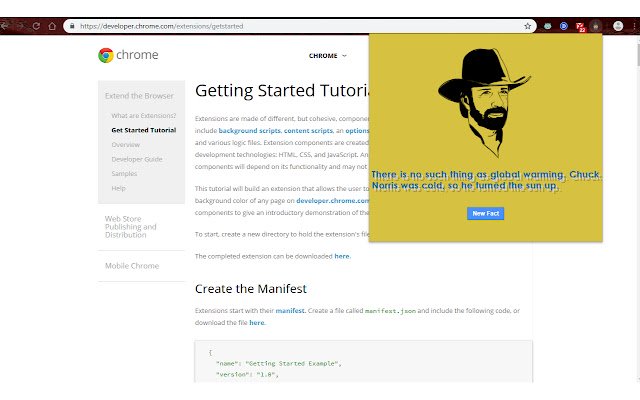The width and height of the screenshot is (640, 400).
Task: Follow the developer.chrome.com link in paragraph
Action: pyautogui.click(x=332, y=201)
